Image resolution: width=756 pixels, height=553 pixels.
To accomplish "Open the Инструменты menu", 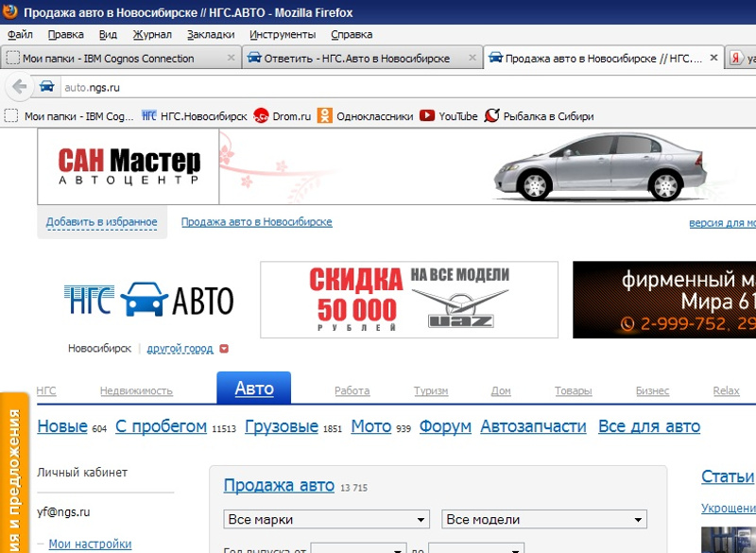I will tap(283, 34).
